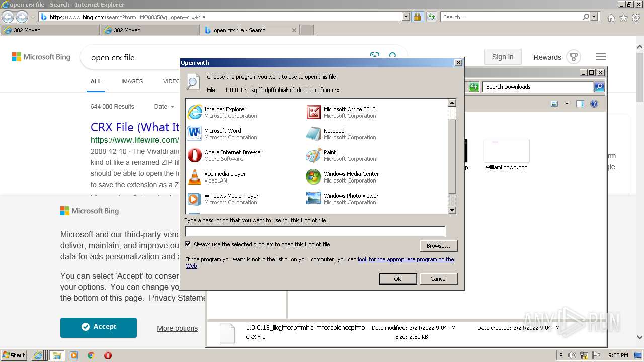Screen dimensions: 644x362
Task: Click Explorer refresh button beside Search Downloads
Action: [x=474, y=87]
